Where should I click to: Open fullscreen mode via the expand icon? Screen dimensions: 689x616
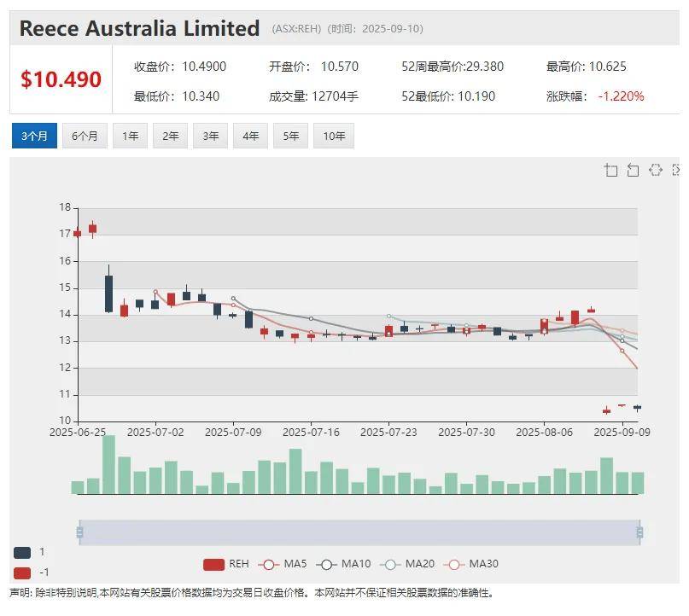pyautogui.click(x=677, y=170)
